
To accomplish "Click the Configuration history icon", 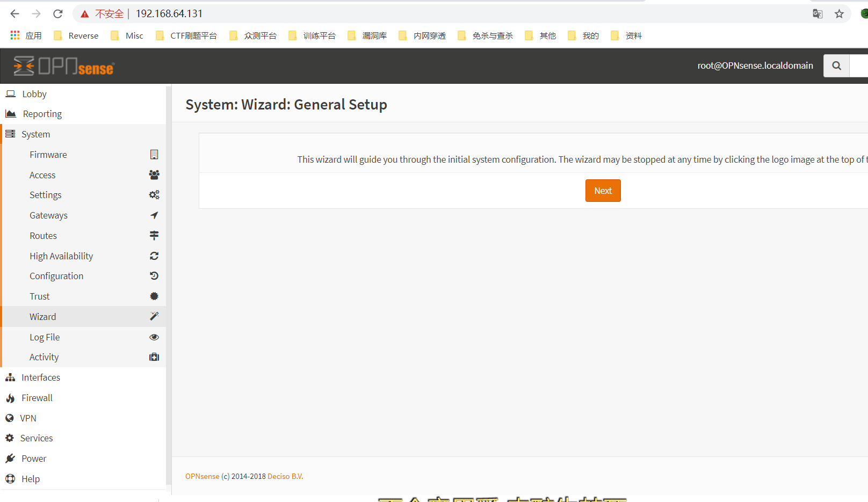I will (x=154, y=276).
